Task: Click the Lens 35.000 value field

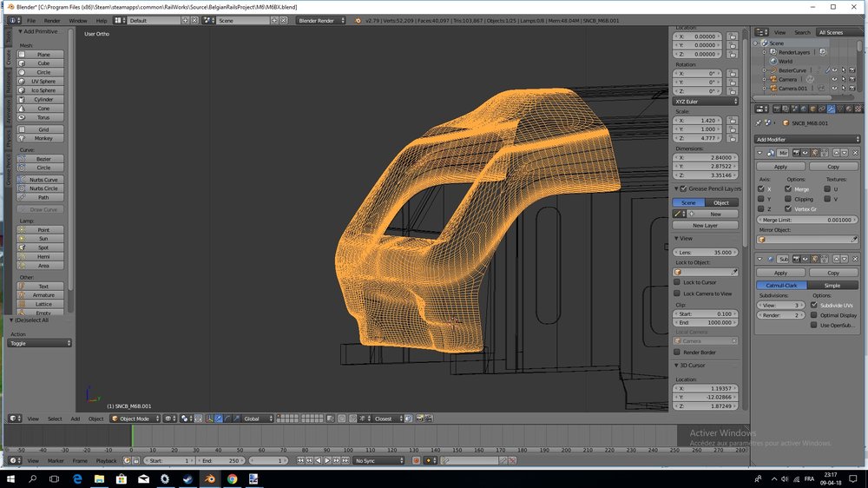Action: coord(705,253)
